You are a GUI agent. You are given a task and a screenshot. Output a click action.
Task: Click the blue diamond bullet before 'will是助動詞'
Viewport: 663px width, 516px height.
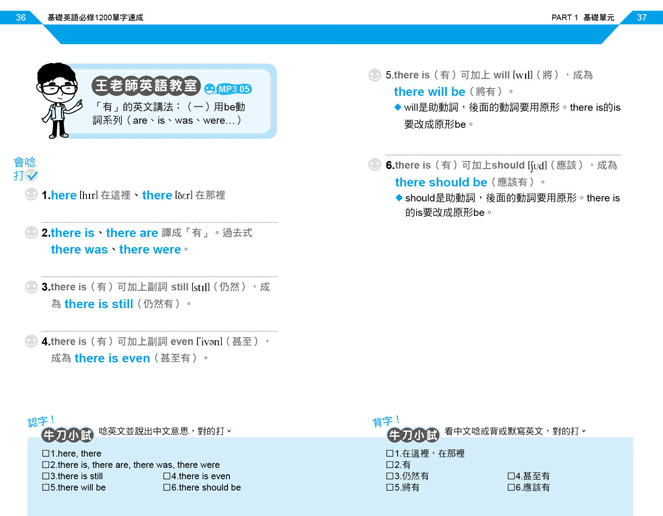(397, 107)
